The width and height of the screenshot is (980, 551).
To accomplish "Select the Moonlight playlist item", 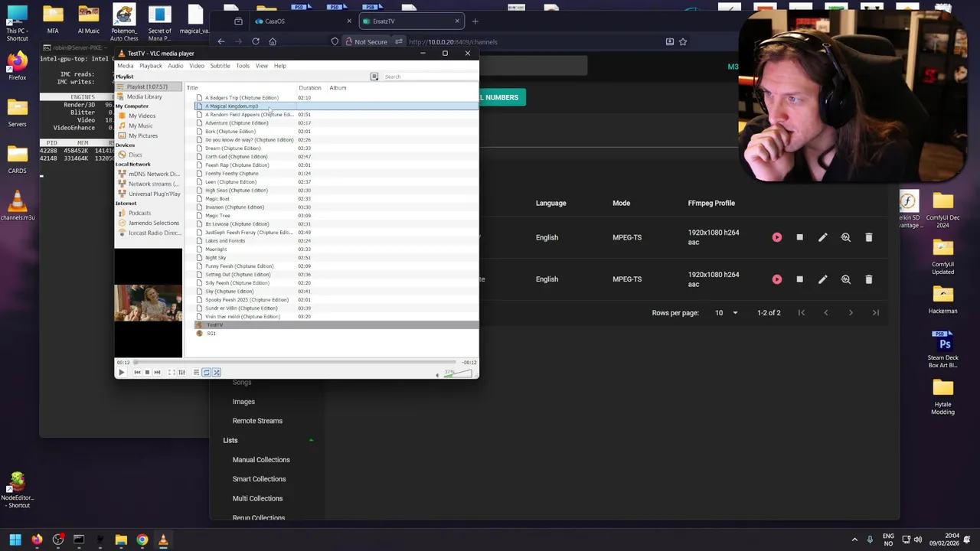I will click(x=215, y=249).
